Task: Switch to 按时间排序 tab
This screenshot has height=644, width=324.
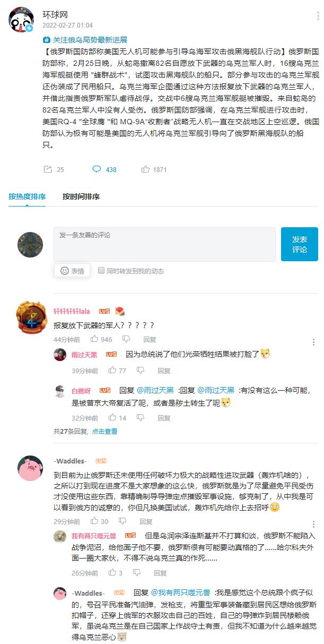Action: [x=81, y=197]
